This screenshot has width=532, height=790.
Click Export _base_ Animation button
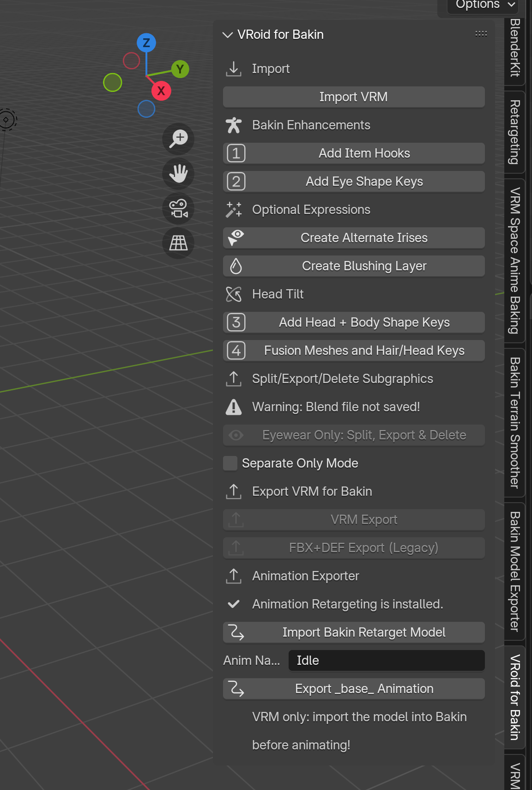tap(354, 689)
